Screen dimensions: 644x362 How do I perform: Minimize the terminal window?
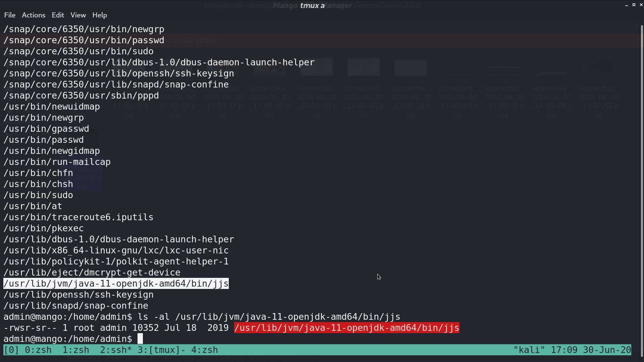(627, 5)
